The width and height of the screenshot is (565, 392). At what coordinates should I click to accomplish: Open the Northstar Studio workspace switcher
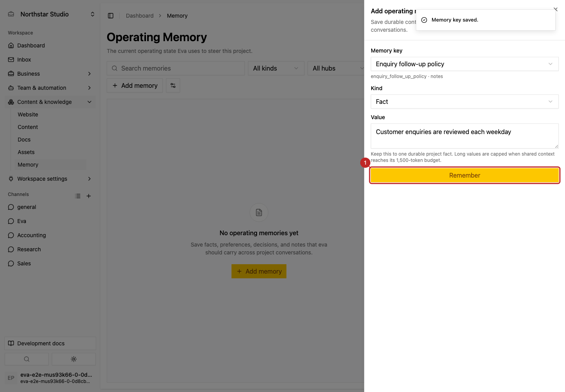[x=51, y=14]
